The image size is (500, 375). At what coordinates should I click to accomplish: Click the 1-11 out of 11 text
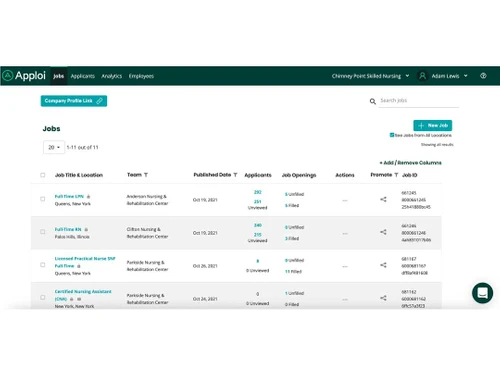pos(82,147)
